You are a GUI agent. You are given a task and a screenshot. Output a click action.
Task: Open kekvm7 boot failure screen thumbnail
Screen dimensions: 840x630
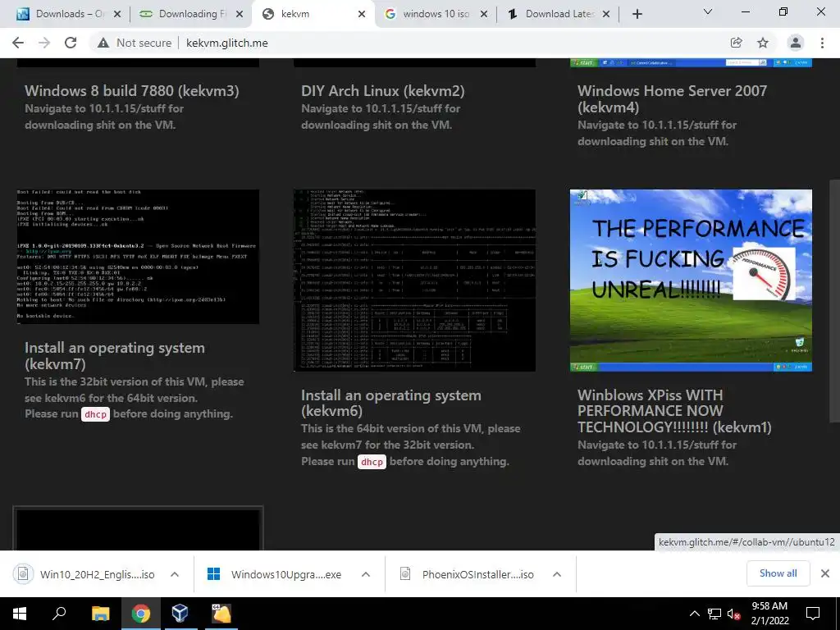click(138, 257)
